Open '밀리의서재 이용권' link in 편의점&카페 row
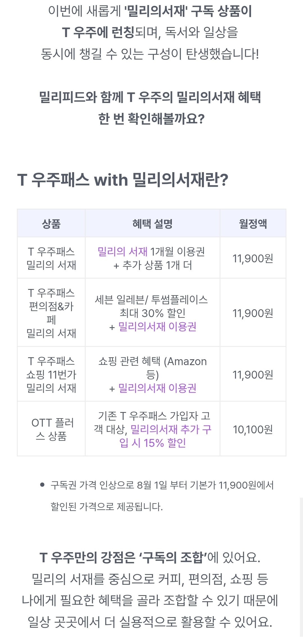Viewport: 303px width, 644px height. point(157,327)
